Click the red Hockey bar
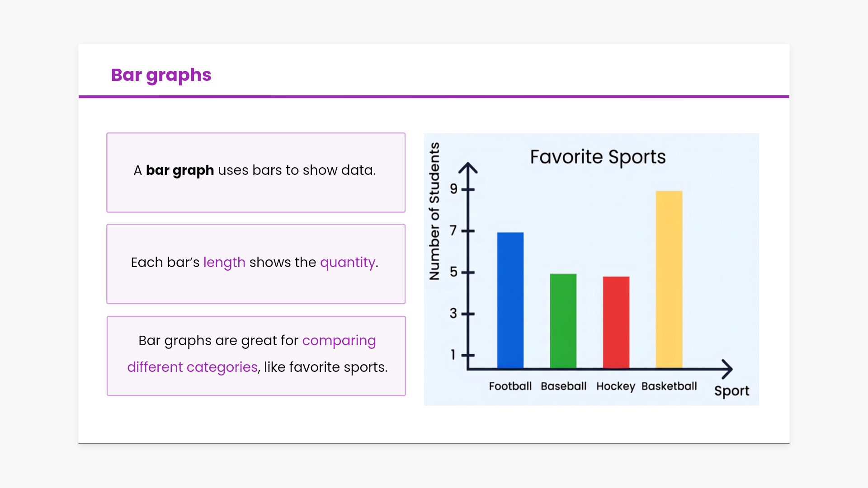The height and width of the screenshot is (488, 868). point(616,322)
